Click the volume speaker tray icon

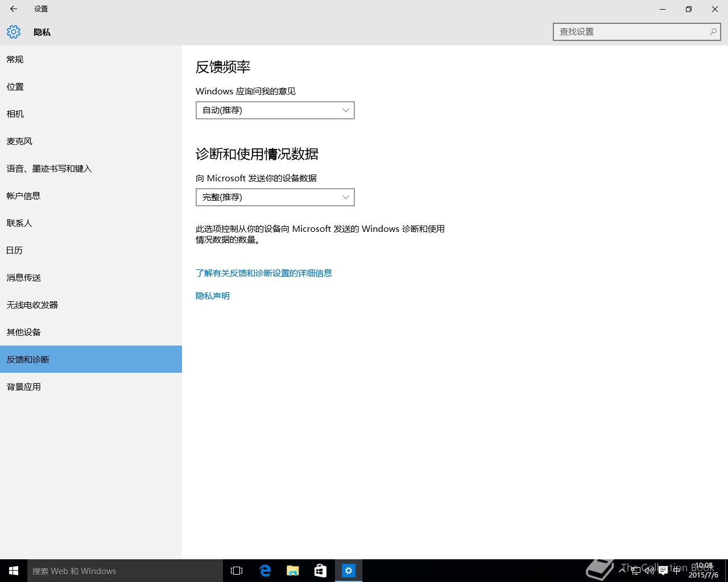click(649, 570)
